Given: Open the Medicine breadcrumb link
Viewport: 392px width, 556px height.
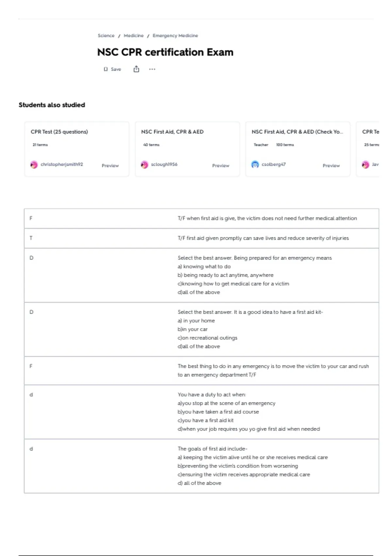Looking at the screenshot, I should pyautogui.click(x=134, y=36).
